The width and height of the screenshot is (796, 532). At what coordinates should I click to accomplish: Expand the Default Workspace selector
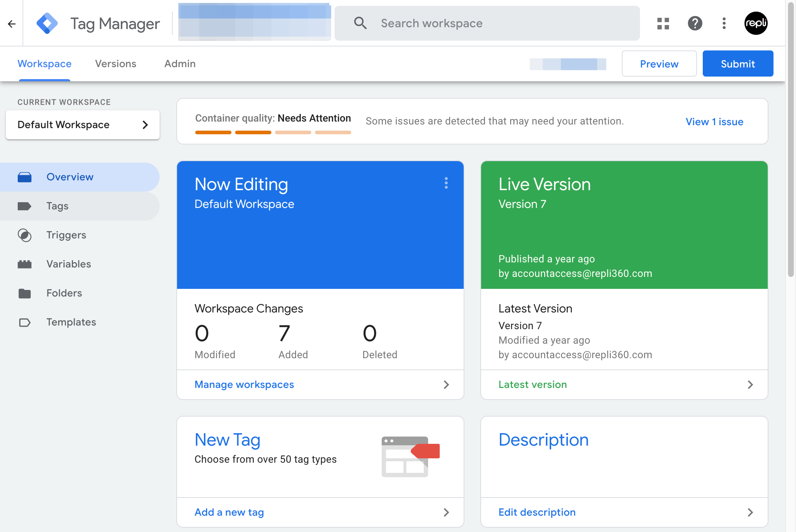click(x=83, y=125)
